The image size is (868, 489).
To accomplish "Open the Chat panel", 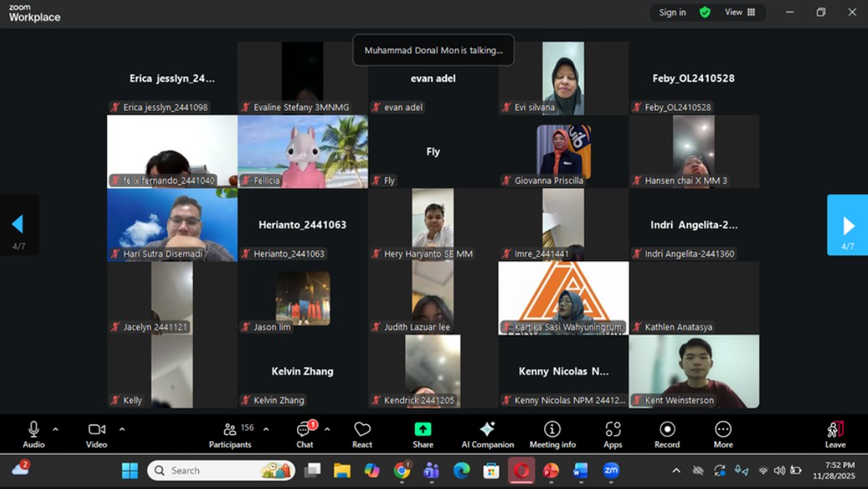I will (303, 434).
